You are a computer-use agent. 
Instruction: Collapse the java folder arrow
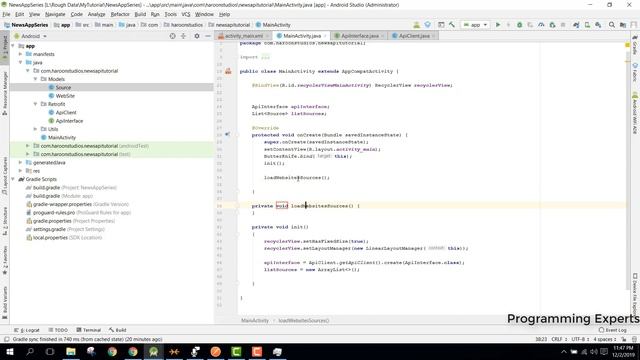click(20, 62)
